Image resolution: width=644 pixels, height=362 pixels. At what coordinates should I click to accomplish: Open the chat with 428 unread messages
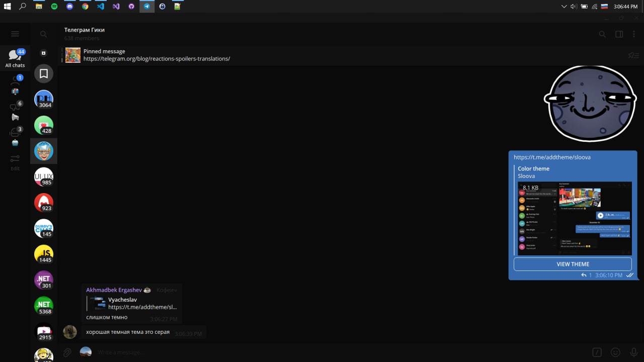pos(44,125)
